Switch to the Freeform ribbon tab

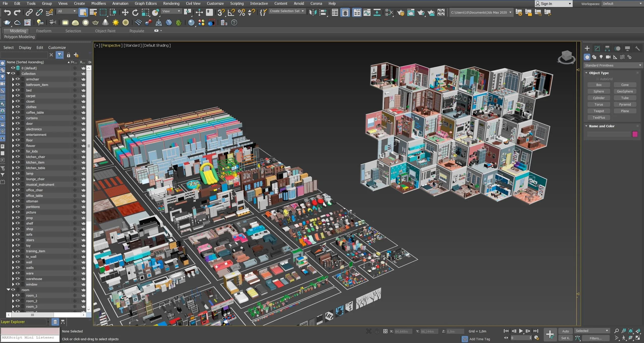44,31
